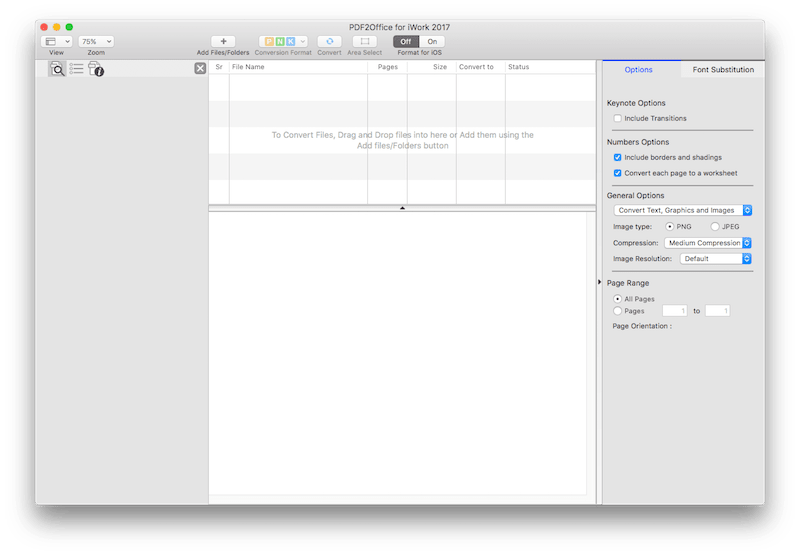
Task: Click the yellow minimize window button
Action: click(57, 27)
